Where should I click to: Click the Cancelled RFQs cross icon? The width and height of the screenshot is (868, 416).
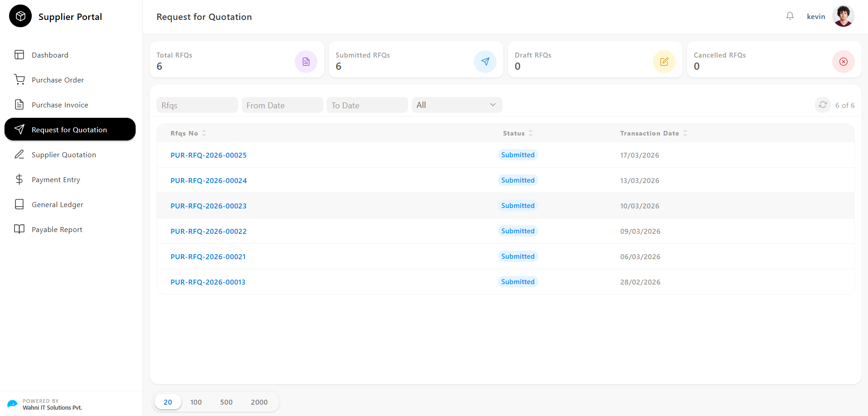[844, 62]
